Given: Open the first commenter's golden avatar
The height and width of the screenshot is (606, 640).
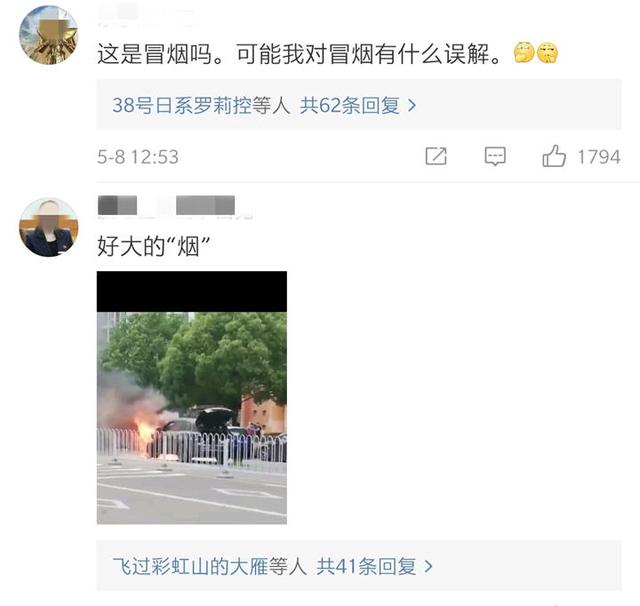Looking at the screenshot, I should click(49, 35).
